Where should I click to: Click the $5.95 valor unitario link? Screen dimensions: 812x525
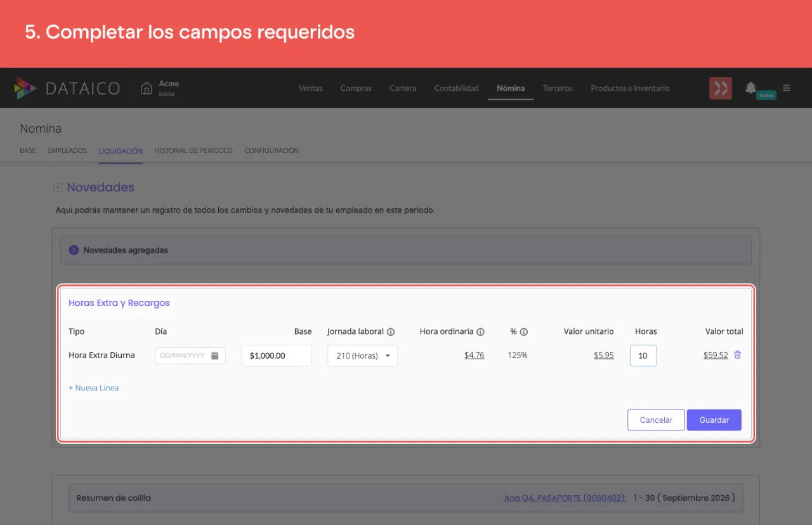tap(604, 356)
